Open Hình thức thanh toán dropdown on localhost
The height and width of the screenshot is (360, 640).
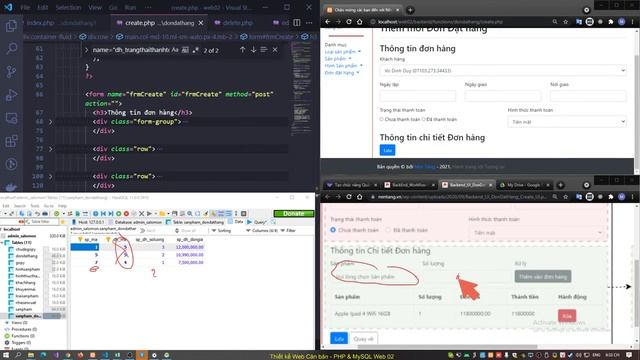(x=567, y=122)
